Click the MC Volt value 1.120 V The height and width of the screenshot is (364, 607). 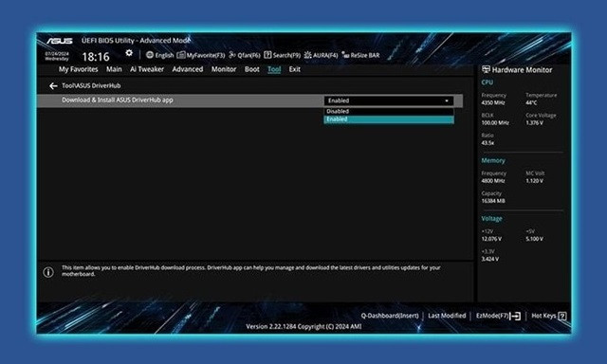pyautogui.click(x=534, y=181)
